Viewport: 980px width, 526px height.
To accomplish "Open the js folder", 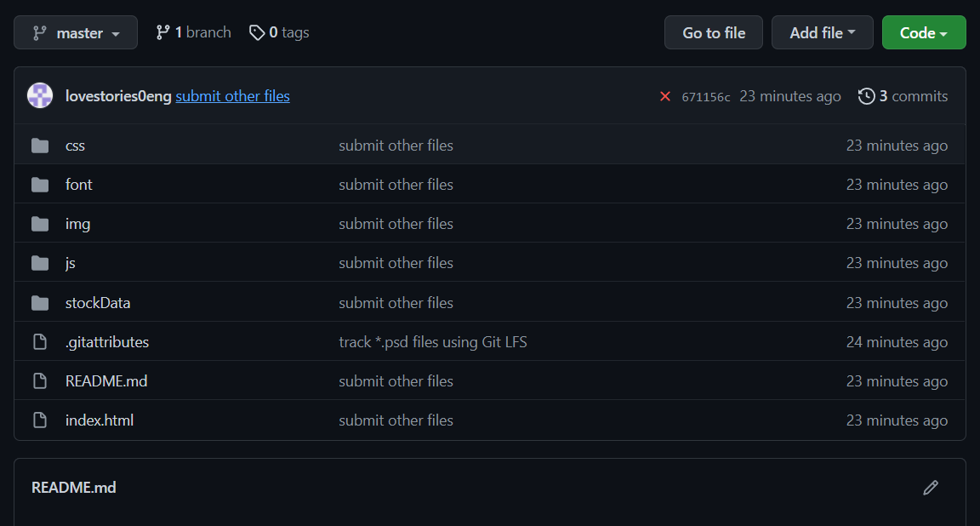I will (x=71, y=263).
